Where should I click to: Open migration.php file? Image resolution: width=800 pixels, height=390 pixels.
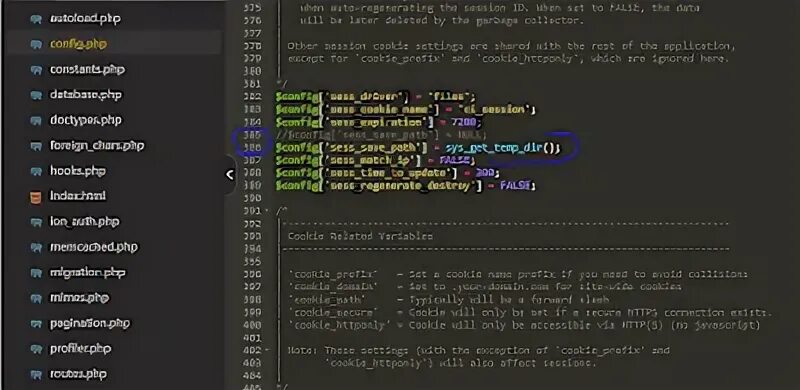87,272
